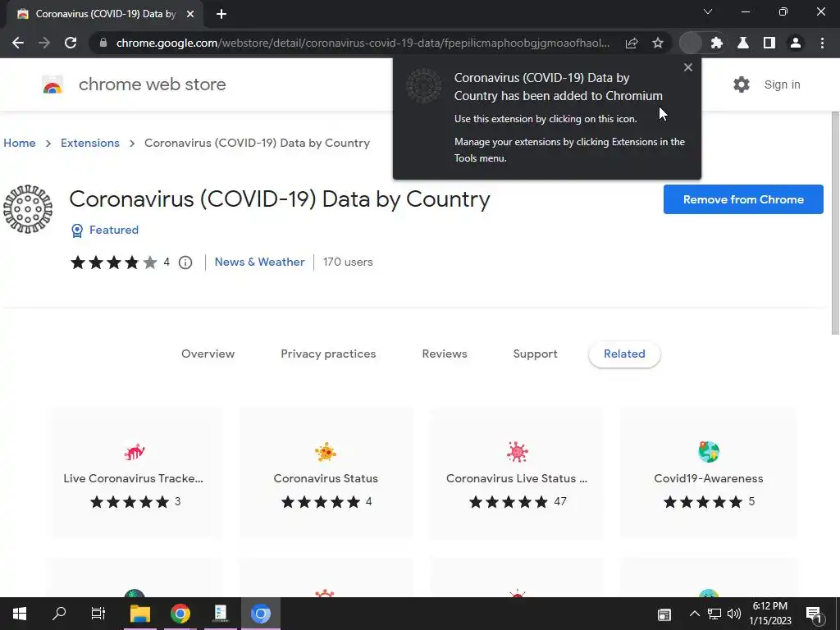Viewport: 840px width, 630px height.
Task: Click the Chrome Web Store rainbow logo
Action: (52, 84)
